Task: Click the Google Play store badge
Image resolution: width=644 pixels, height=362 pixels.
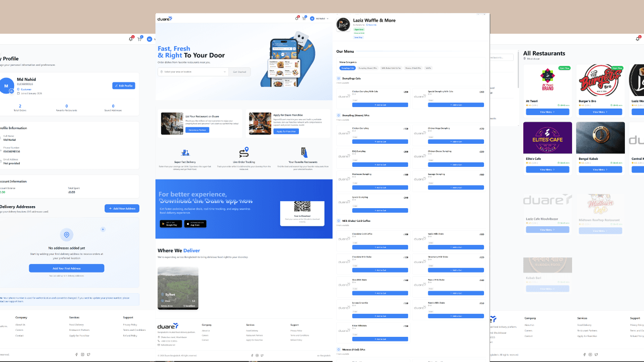Action: pyautogui.click(x=171, y=224)
